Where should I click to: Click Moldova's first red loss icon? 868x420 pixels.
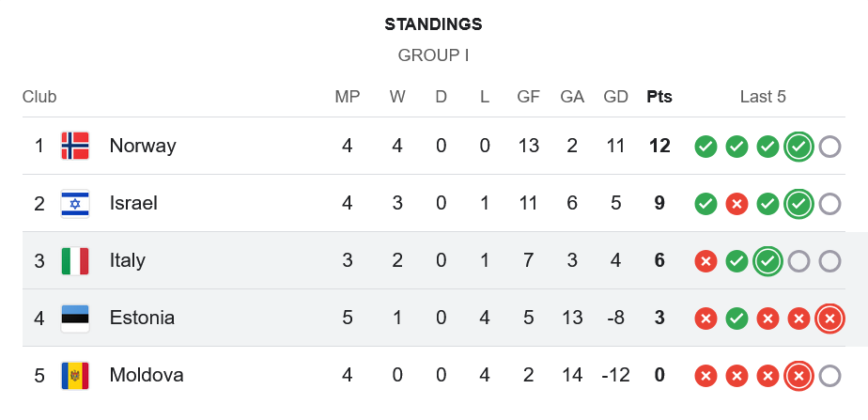[x=705, y=376]
